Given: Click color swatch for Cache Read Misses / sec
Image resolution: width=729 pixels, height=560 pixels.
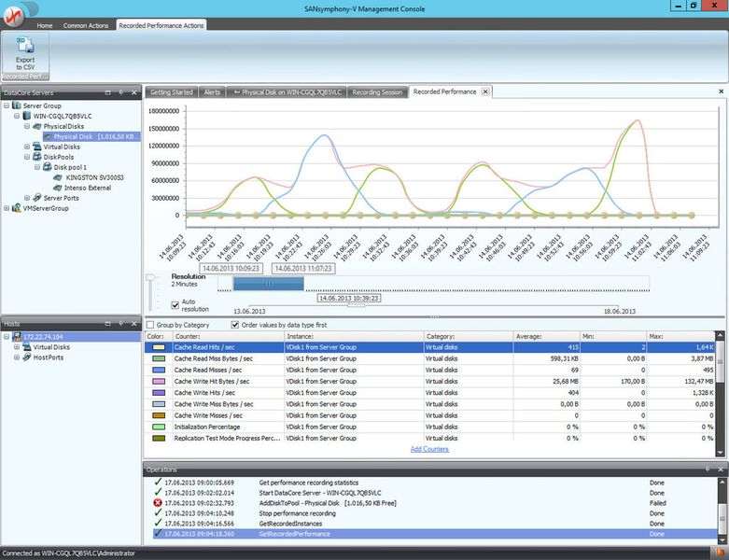Looking at the screenshot, I should (159, 370).
